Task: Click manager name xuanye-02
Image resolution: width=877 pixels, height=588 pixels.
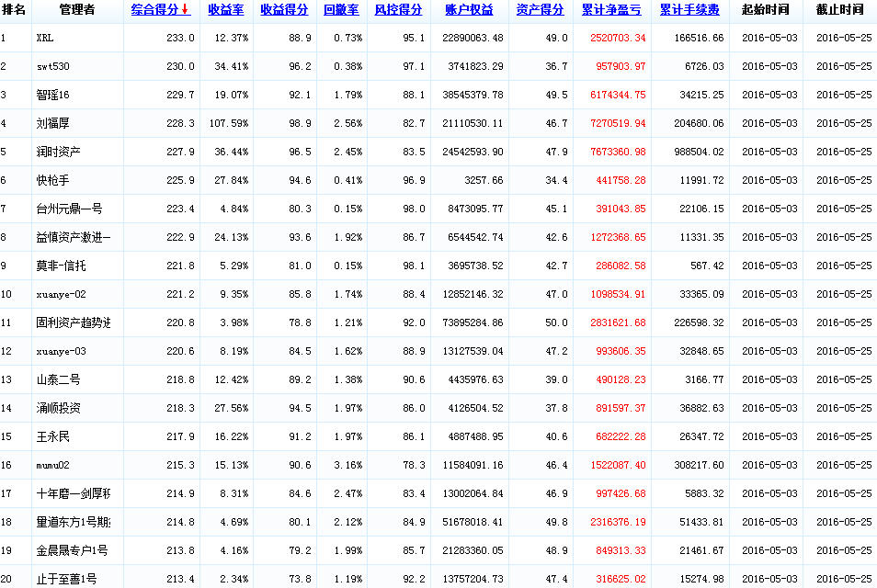Action: [61, 295]
